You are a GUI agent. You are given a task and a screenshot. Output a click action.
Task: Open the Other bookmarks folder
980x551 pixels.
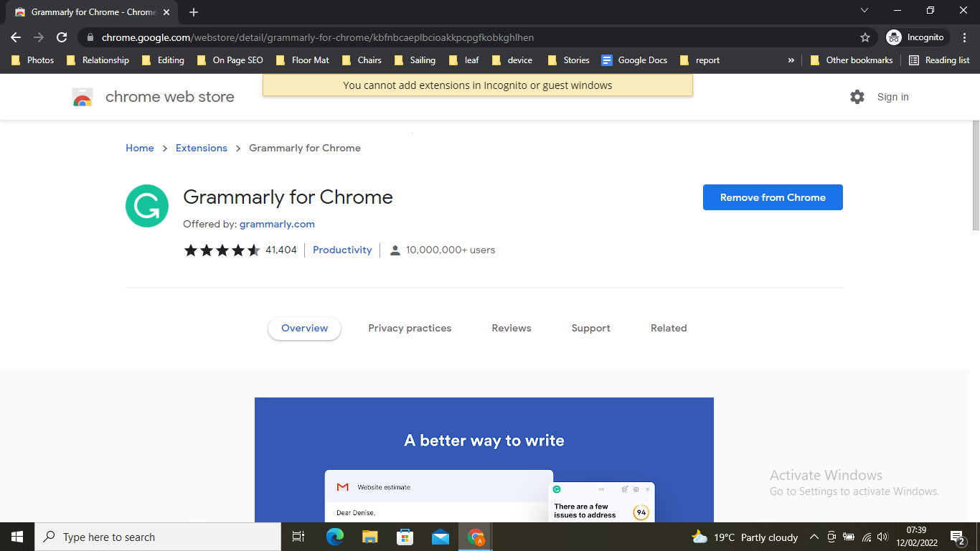pyautogui.click(x=852, y=60)
